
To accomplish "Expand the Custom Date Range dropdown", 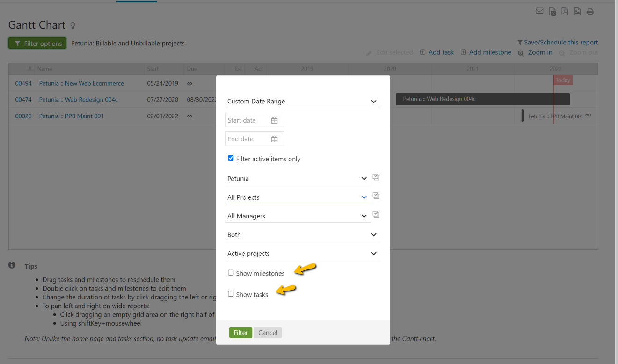I will click(x=303, y=102).
